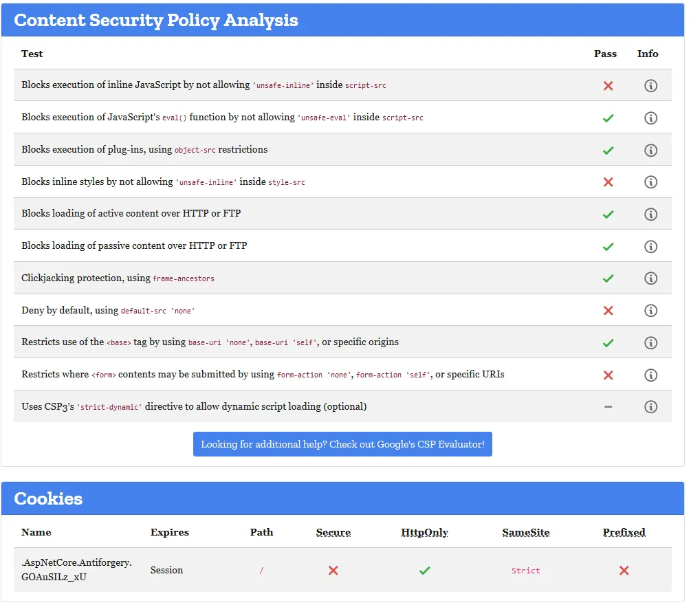
Task: Show info for clickjacking protection row
Action: tap(650, 278)
